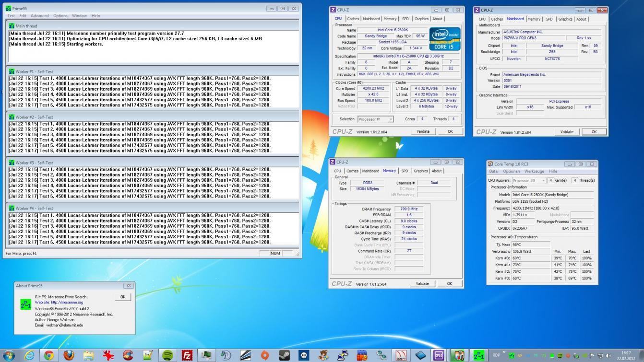Open the CPU Auswahl dropdown in Core Temp
This screenshot has height=362, width=644.
click(x=529, y=181)
